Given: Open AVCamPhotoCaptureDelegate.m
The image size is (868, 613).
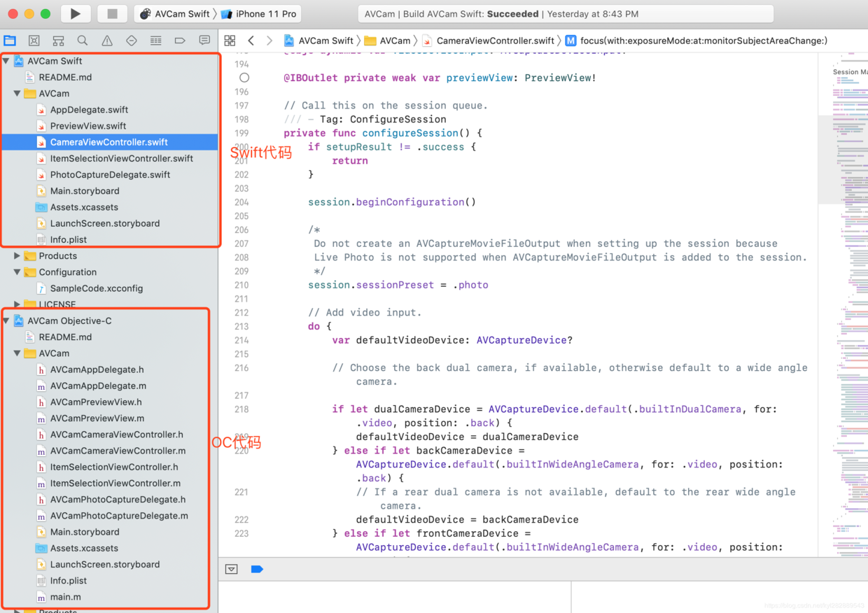Looking at the screenshot, I should (119, 515).
